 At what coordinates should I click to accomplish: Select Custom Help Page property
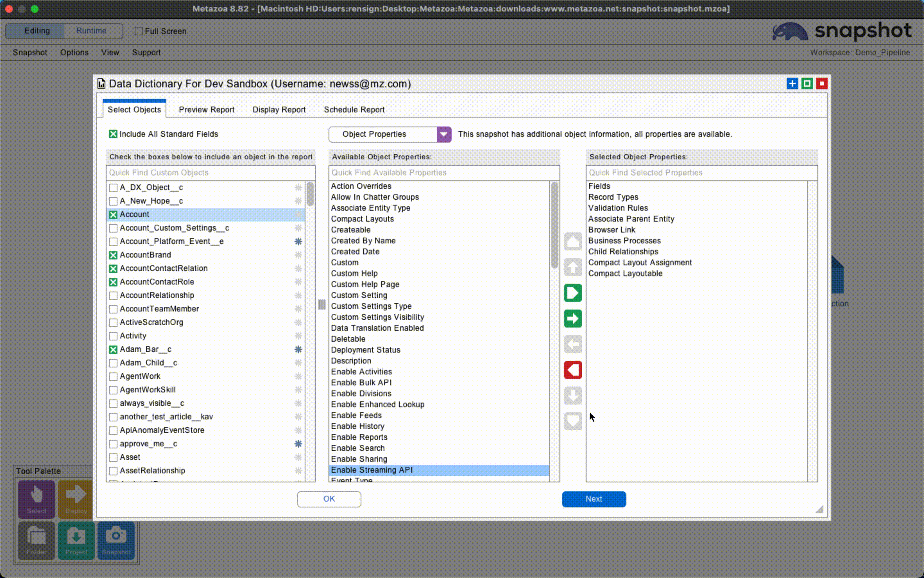coord(439,285)
